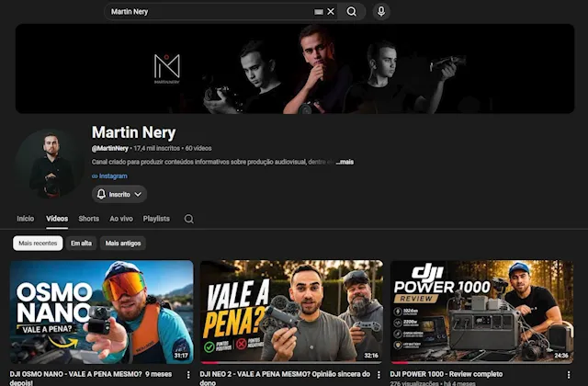Screen dimensions: 588x386
Task: Click the bell icon on Inscrito button
Action: 101,194
